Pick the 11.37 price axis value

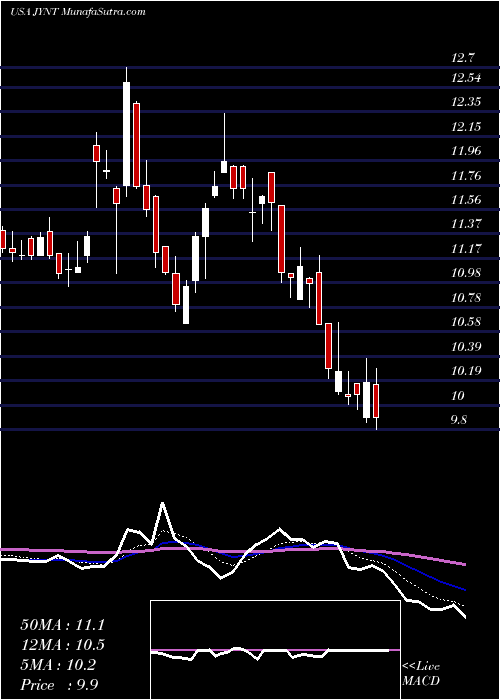[x=466, y=224]
